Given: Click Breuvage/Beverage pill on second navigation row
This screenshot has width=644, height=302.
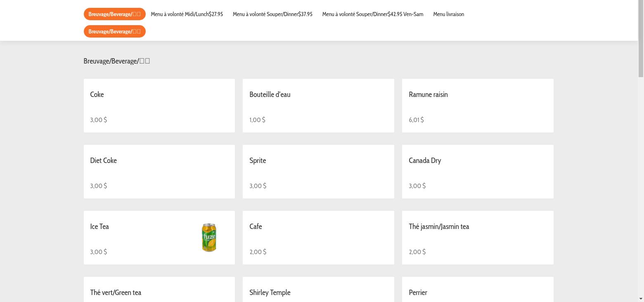Looking at the screenshot, I should point(114,31).
